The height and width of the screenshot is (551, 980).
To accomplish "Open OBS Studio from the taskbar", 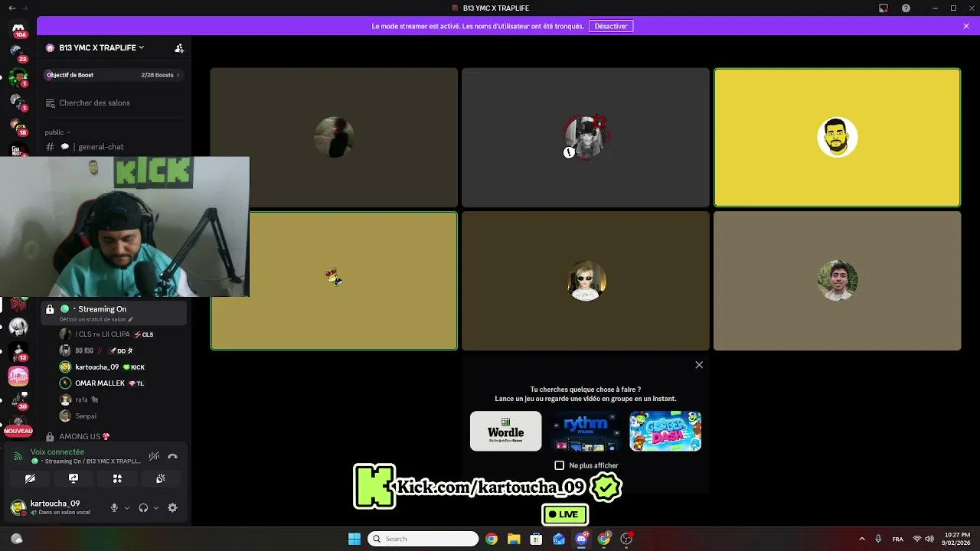I will pyautogui.click(x=626, y=539).
